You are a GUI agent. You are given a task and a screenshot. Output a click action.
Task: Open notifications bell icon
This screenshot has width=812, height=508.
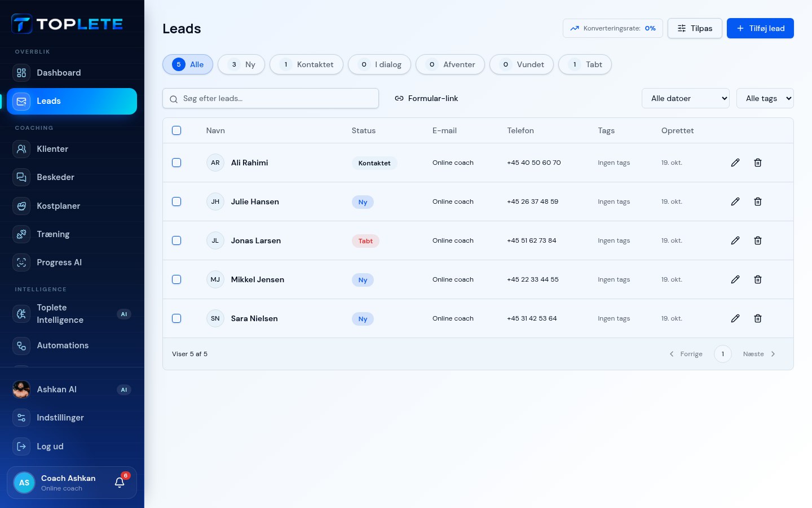pyautogui.click(x=120, y=482)
